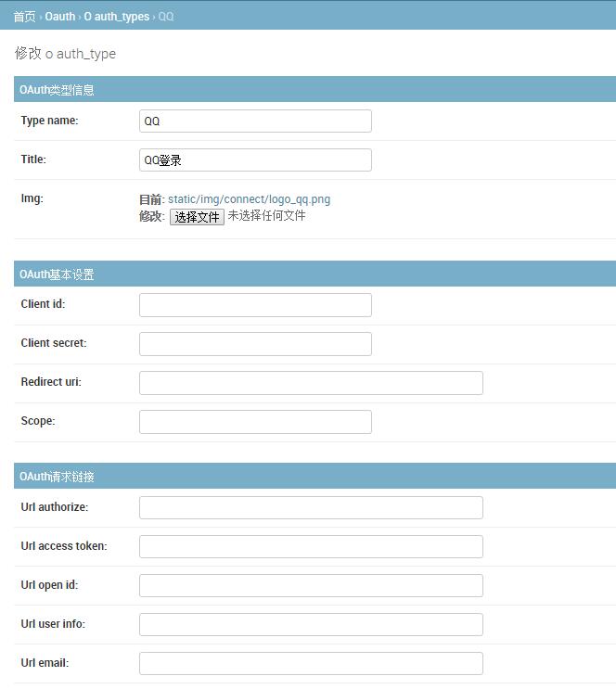Click the OAuth类型信息 section header
616x689 pixels.
314,89
